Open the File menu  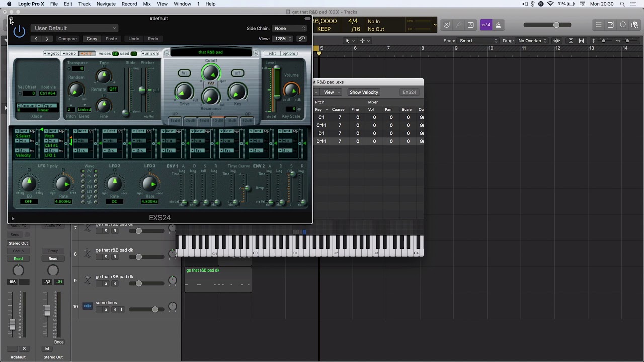tap(54, 4)
